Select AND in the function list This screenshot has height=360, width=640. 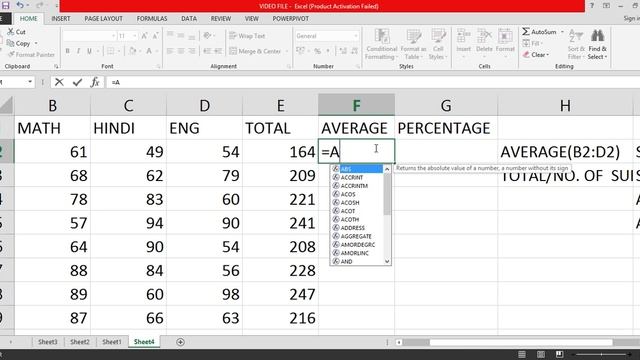click(357, 261)
